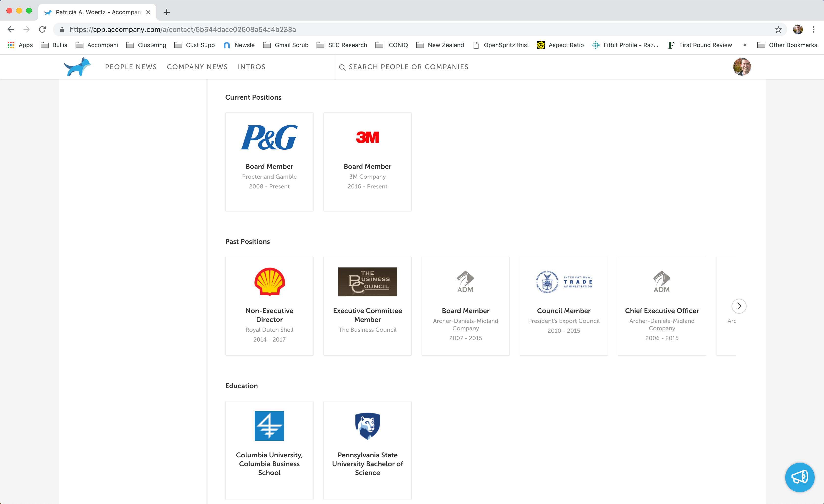The height and width of the screenshot is (504, 824).
Task: Open the ICONIQ bookmarks folder
Action: point(392,45)
